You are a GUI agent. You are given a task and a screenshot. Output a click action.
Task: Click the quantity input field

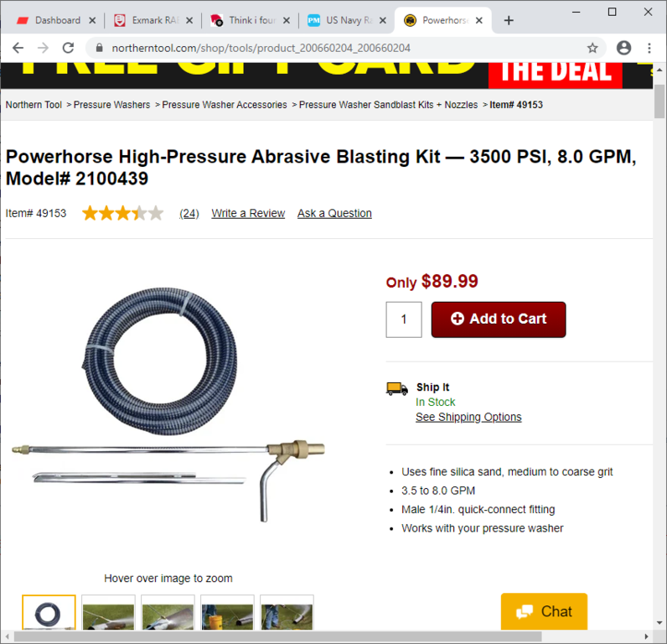pos(404,319)
